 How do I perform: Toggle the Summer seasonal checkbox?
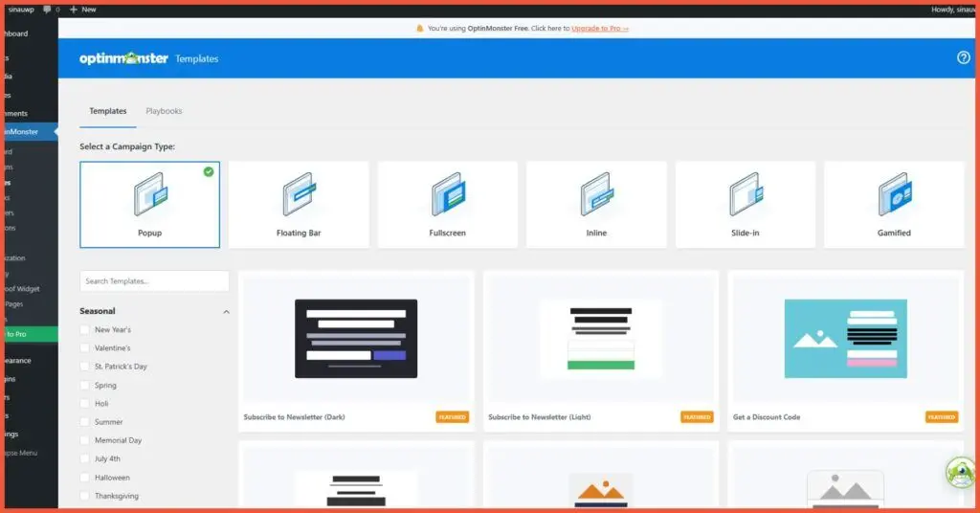pyautogui.click(x=85, y=422)
